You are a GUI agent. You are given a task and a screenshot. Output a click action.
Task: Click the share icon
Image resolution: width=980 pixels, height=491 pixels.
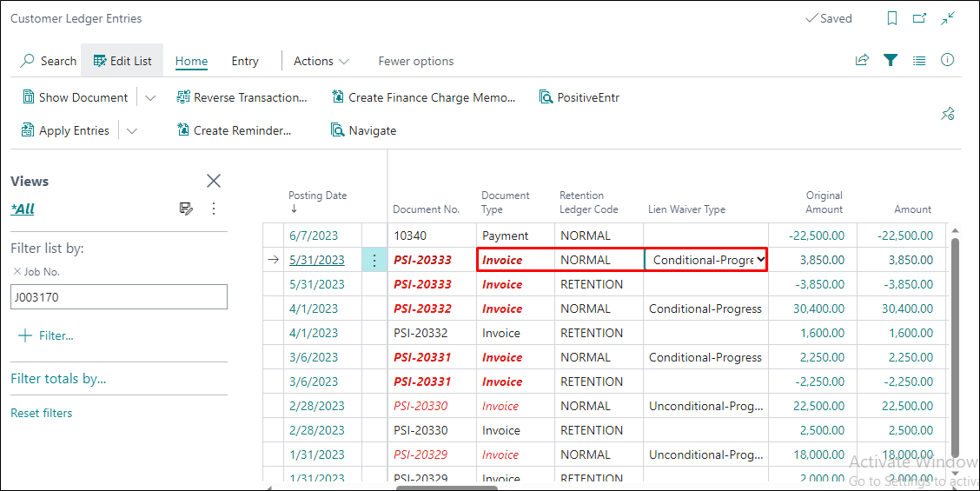point(862,60)
